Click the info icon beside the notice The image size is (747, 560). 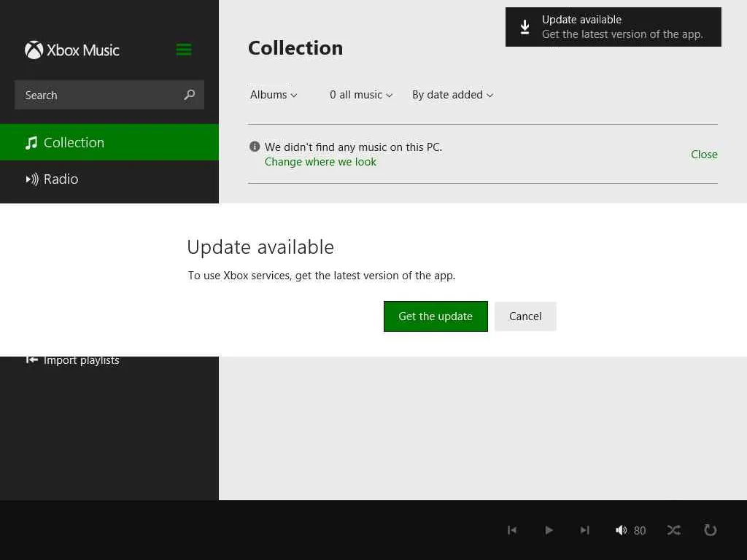pos(255,146)
